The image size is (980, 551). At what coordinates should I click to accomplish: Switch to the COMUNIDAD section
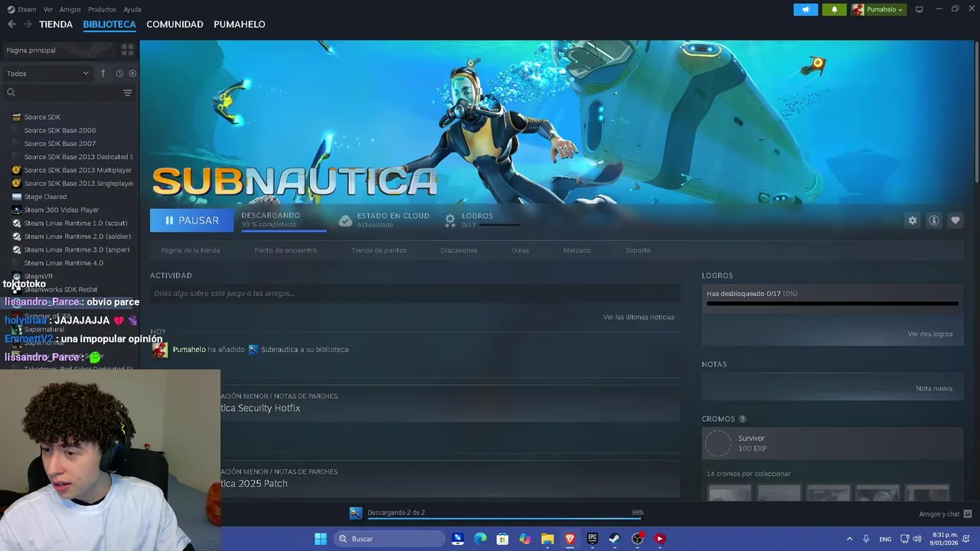pyautogui.click(x=175, y=24)
